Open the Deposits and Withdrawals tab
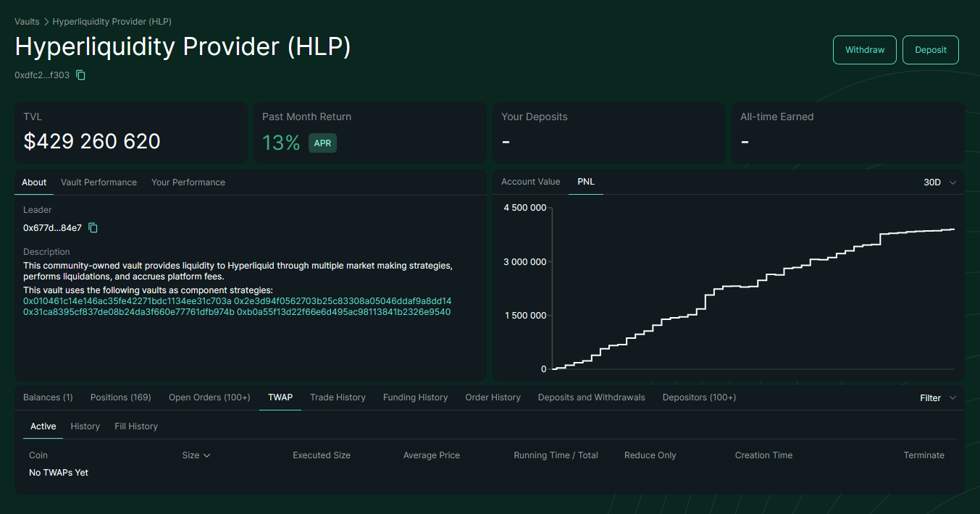 [x=592, y=397]
